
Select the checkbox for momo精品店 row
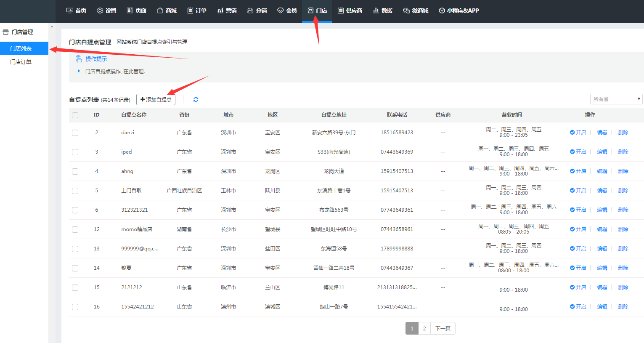[75, 229]
